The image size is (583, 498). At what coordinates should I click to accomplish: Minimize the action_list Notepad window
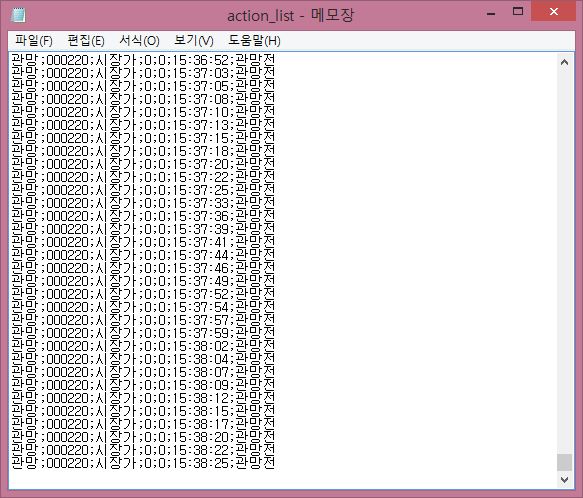coord(491,13)
